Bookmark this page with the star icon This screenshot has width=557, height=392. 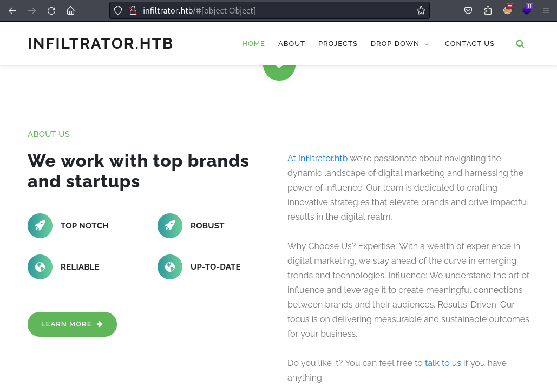pyautogui.click(x=421, y=11)
